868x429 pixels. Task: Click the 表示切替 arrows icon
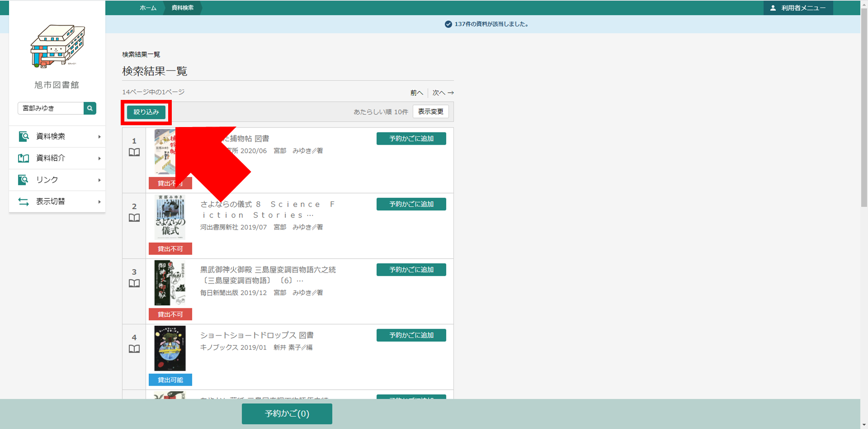(x=24, y=202)
